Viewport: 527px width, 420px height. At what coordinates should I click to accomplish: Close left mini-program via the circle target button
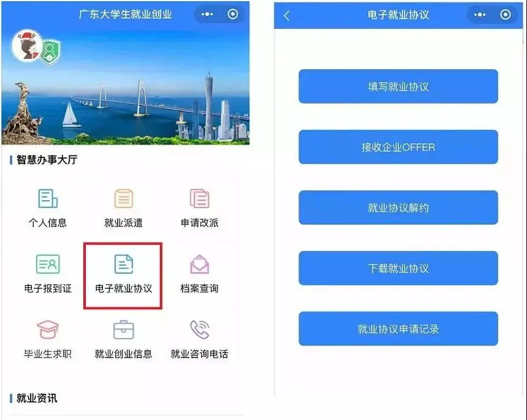click(x=233, y=14)
